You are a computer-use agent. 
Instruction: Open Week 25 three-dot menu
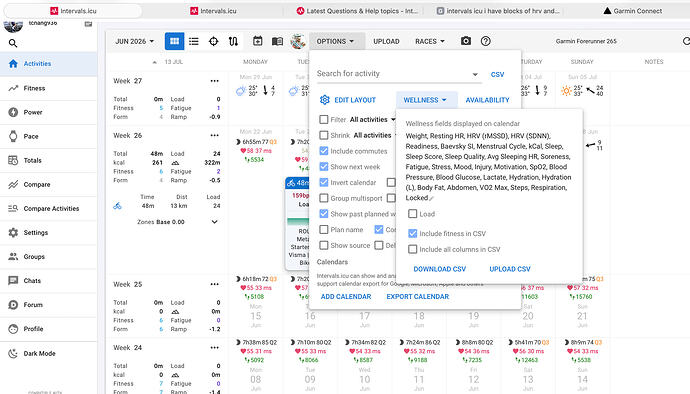click(x=214, y=284)
